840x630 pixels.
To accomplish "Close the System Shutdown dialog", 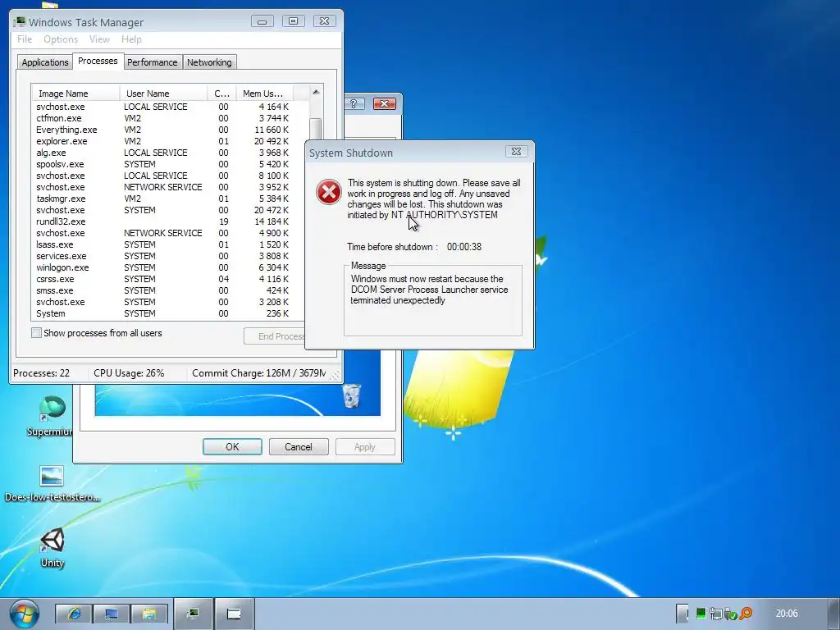I will [517, 152].
